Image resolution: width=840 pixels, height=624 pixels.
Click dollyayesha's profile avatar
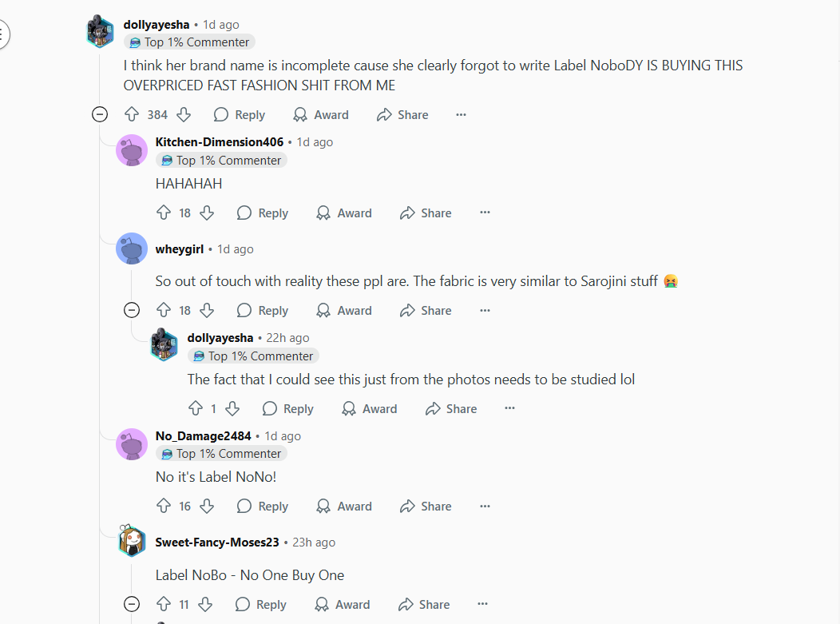click(x=99, y=31)
